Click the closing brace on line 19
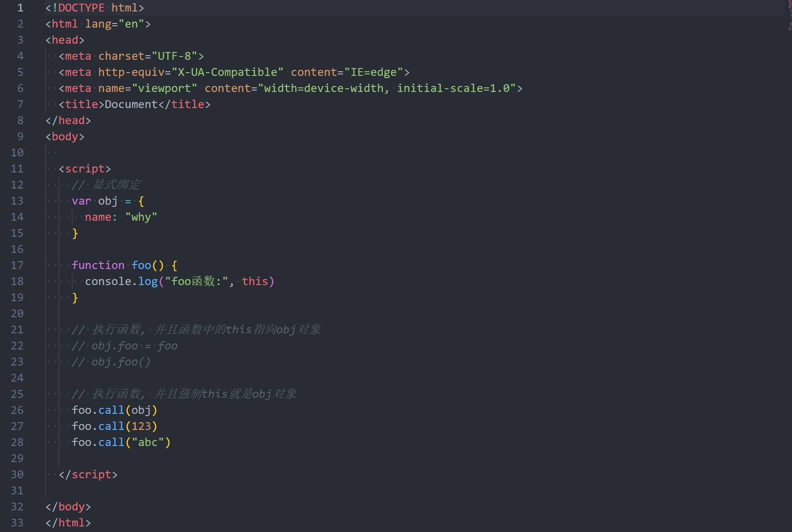 point(75,297)
